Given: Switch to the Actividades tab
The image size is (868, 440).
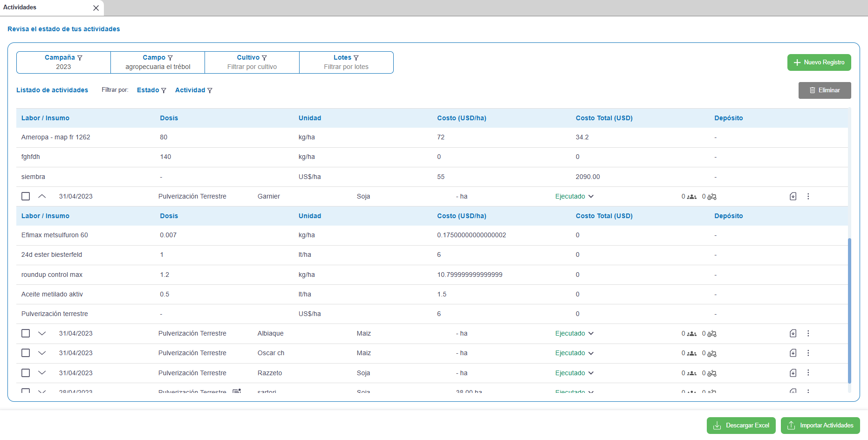Looking at the screenshot, I should [20, 7].
